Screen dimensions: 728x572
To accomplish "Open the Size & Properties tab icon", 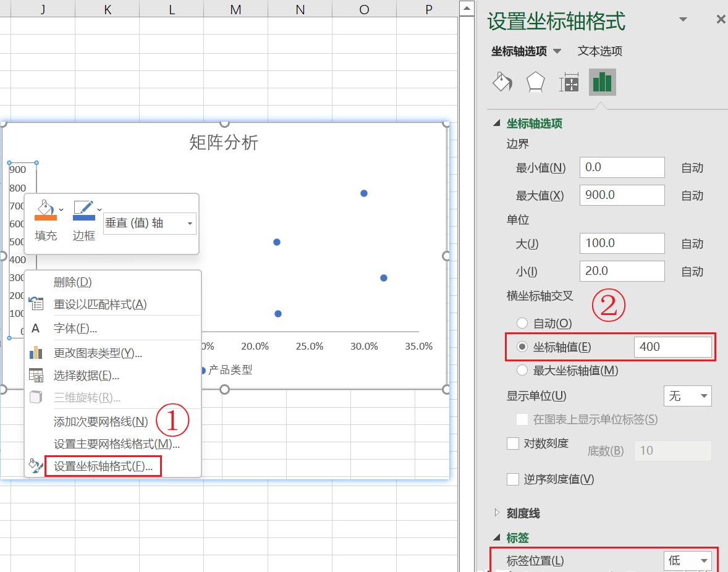I will tap(569, 82).
